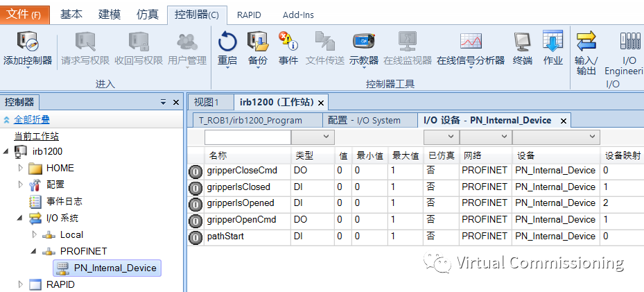Click the name filter input field
Viewport: 644px width, 292px height.
247,137
